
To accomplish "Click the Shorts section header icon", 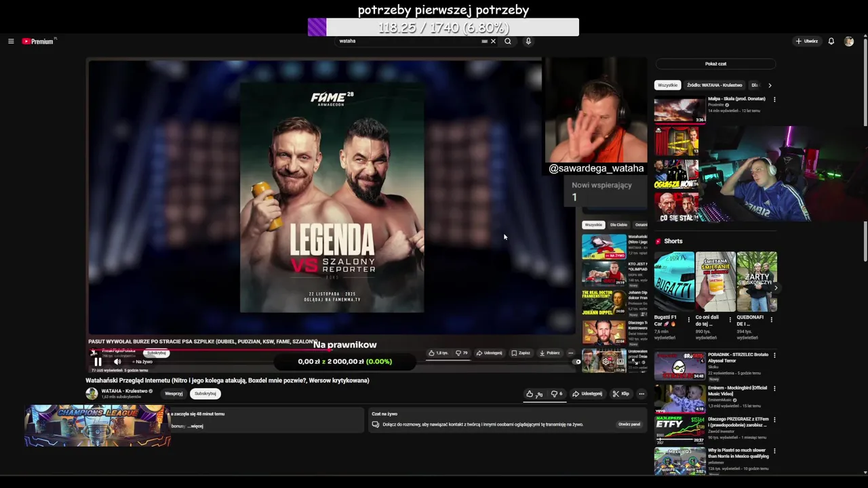I will pyautogui.click(x=658, y=241).
